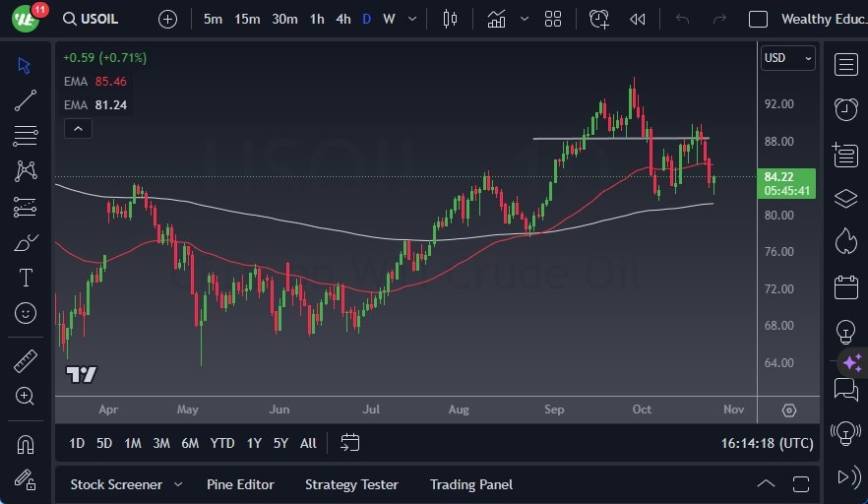Toggle the magnet snap mode
The height and width of the screenshot is (504, 868).
pyautogui.click(x=26, y=444)
